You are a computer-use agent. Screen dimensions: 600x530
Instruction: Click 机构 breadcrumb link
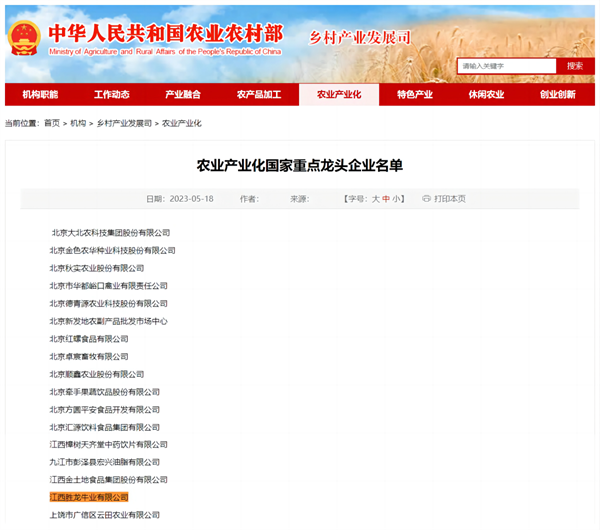(x=78, y=123)
